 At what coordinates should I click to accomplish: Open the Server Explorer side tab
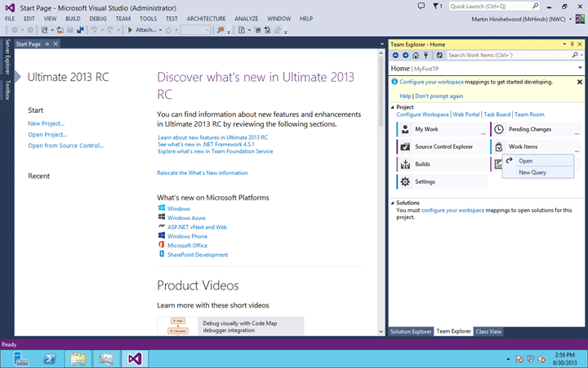(x=7, y=56)
